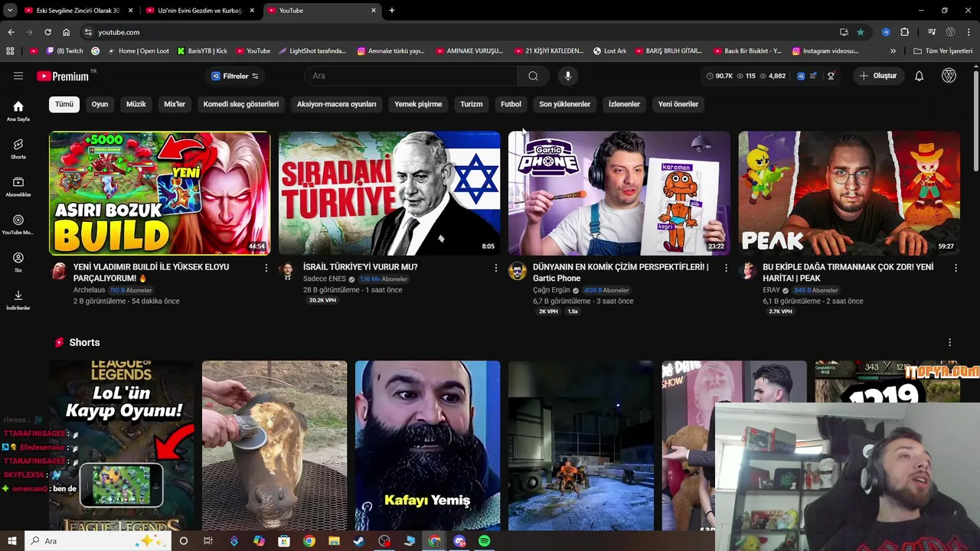Open Chrome three-dot menu
Screen dimensions: 980x551
pos(969,32)
